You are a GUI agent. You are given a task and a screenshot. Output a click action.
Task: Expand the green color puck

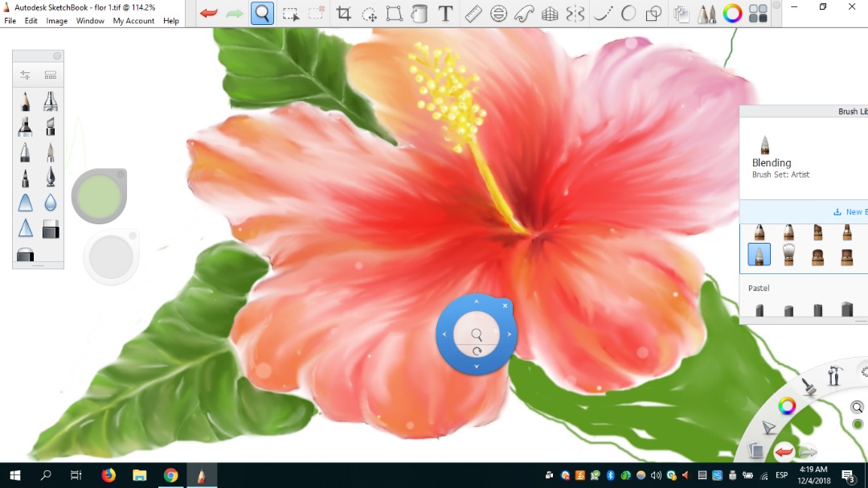coord(98,195)
